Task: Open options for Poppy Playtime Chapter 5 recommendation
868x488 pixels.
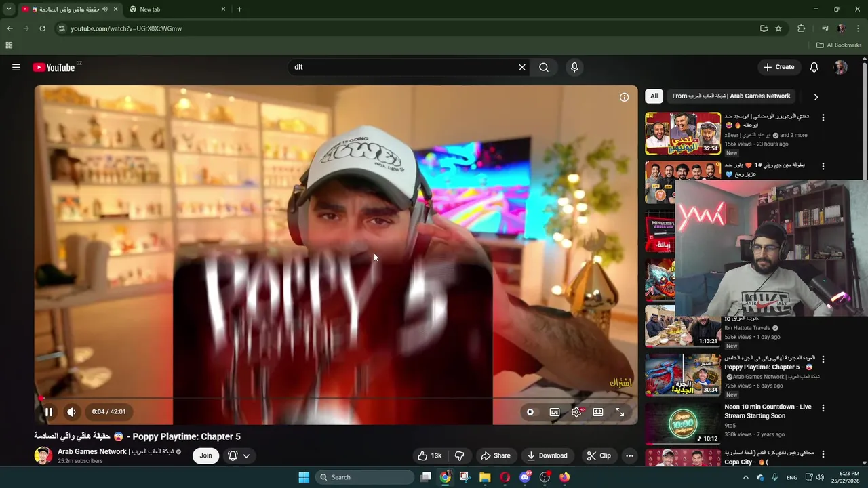Action: point(823,359)
